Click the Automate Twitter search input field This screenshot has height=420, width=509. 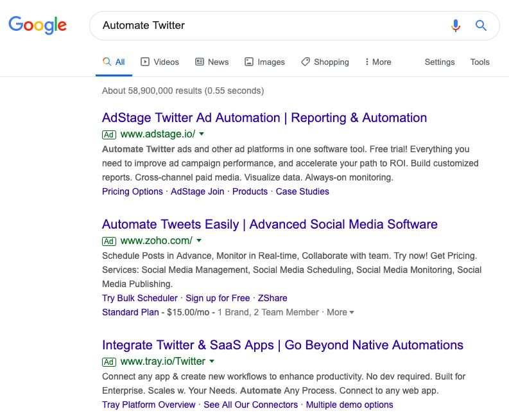point(273,25)
